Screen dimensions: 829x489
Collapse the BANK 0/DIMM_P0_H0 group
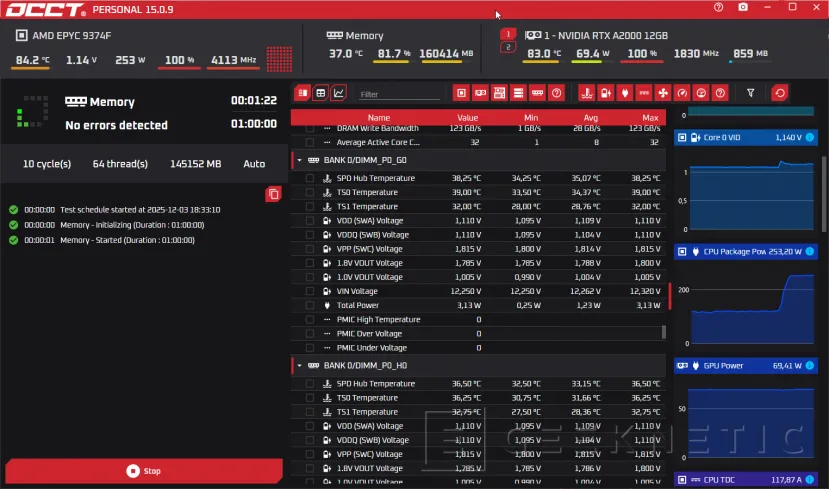(x=298, y=366)
